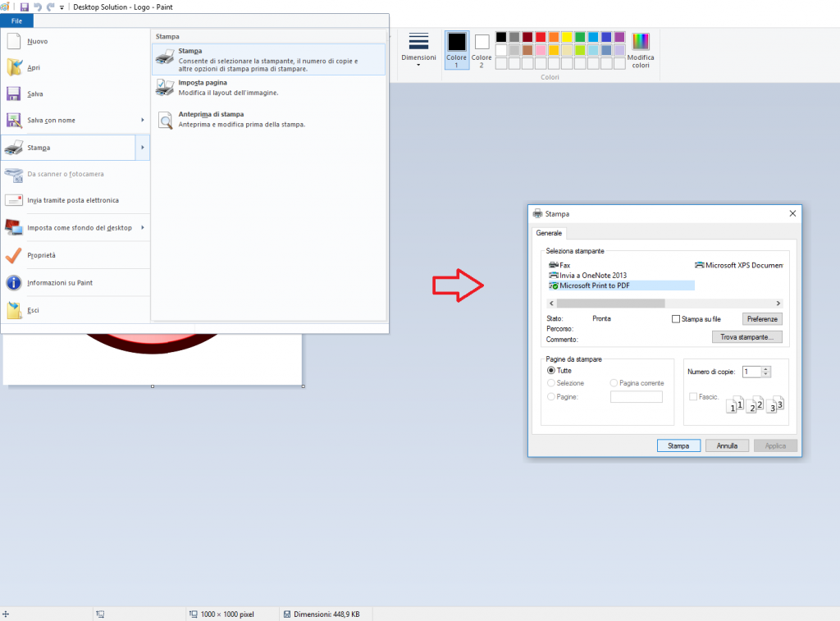840x621 pixels.
Task: Choose Anteprima di stampa menu entry
Action: [269, 119]
